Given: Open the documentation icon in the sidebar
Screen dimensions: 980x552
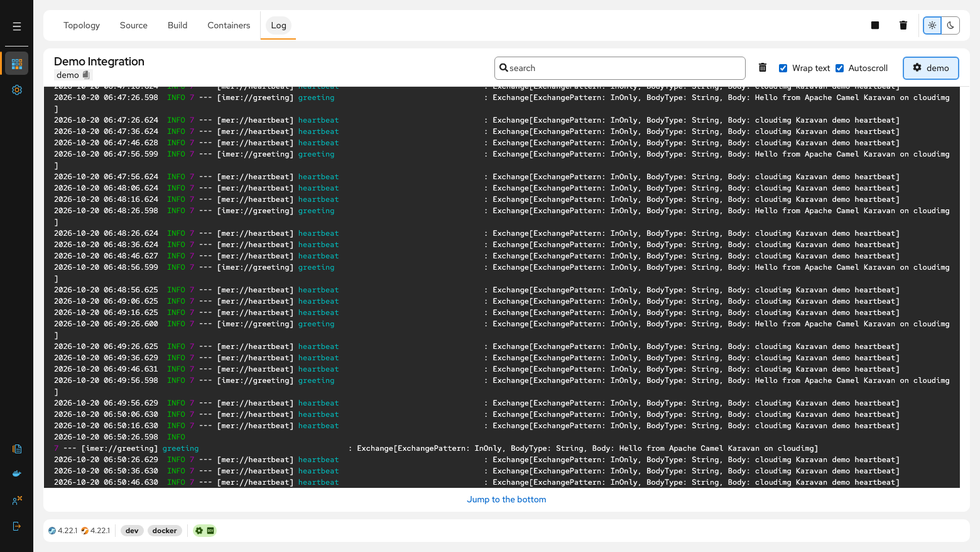Looking at the screenshot, I should point(17,449).
